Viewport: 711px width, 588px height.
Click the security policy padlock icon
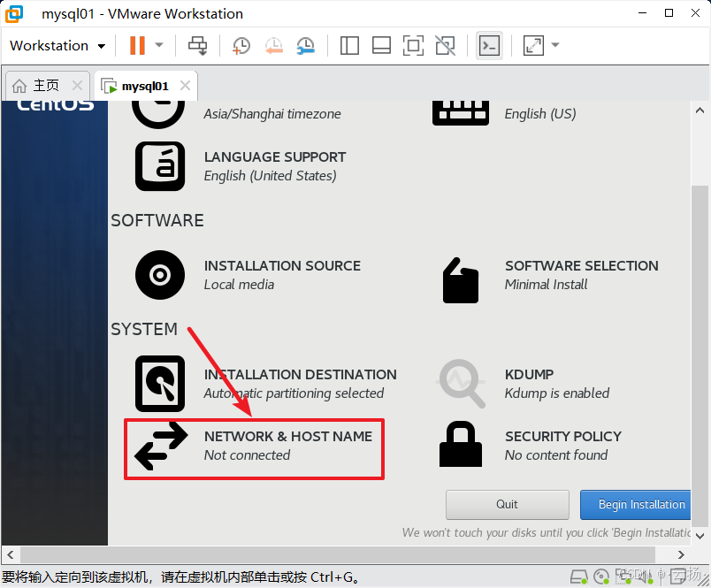[x=461, y=444]
